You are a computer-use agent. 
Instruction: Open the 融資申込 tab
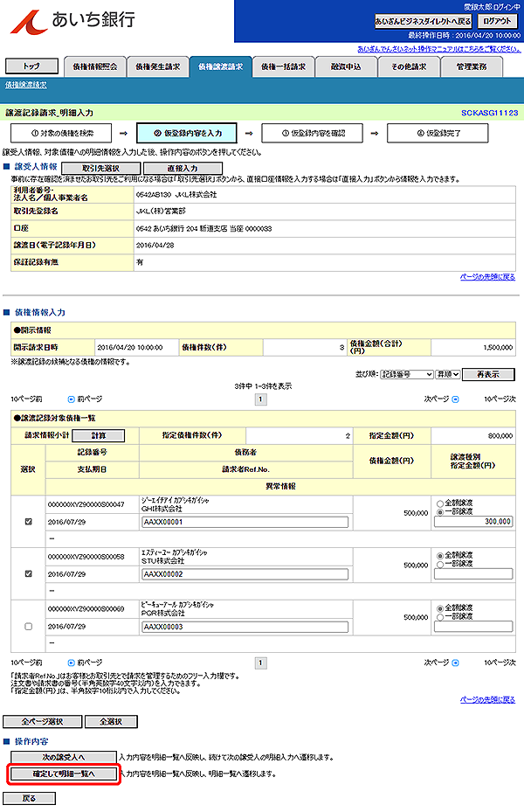pos(346,66)
